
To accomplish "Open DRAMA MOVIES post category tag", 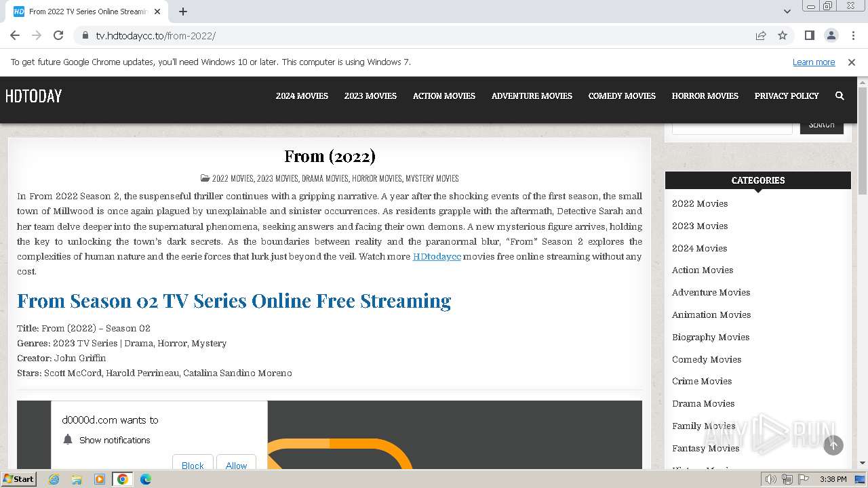I will [325, 178].
